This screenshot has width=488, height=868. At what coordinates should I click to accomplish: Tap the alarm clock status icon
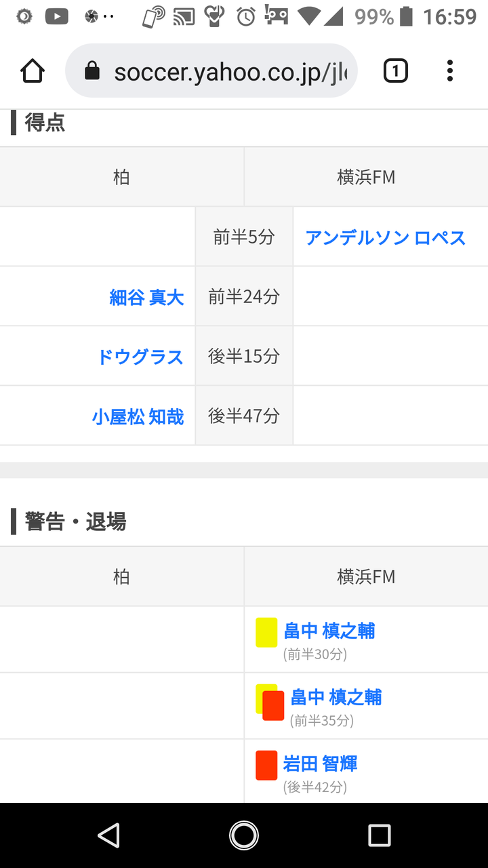click(x=246, y=17)
